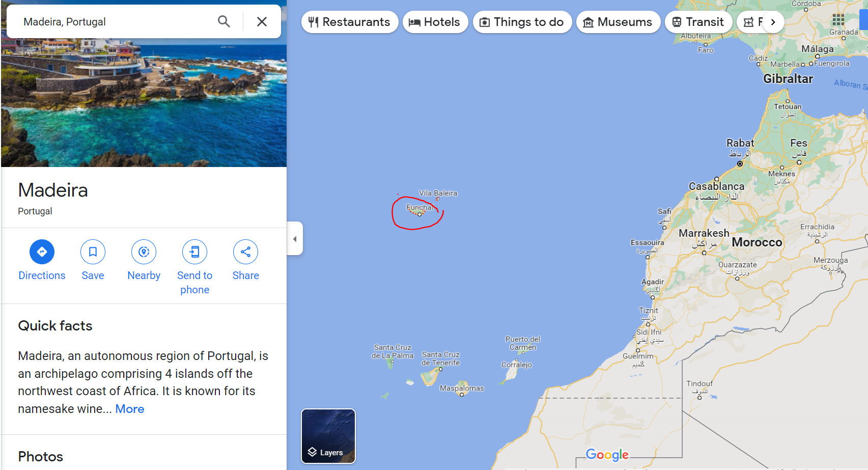The height and width of the screenshot is (470, 868).
Task: Toggle the Layers satellite view
Action: click(328, 436)
